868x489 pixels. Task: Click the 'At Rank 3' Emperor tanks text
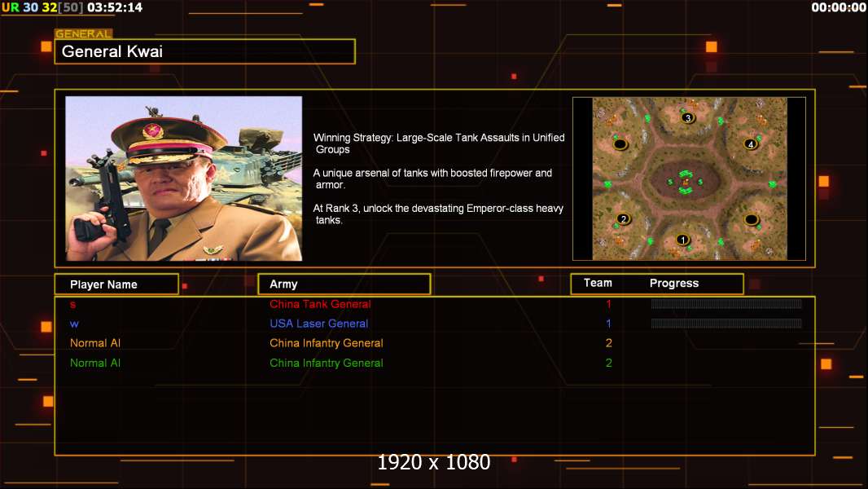point(438,214)
